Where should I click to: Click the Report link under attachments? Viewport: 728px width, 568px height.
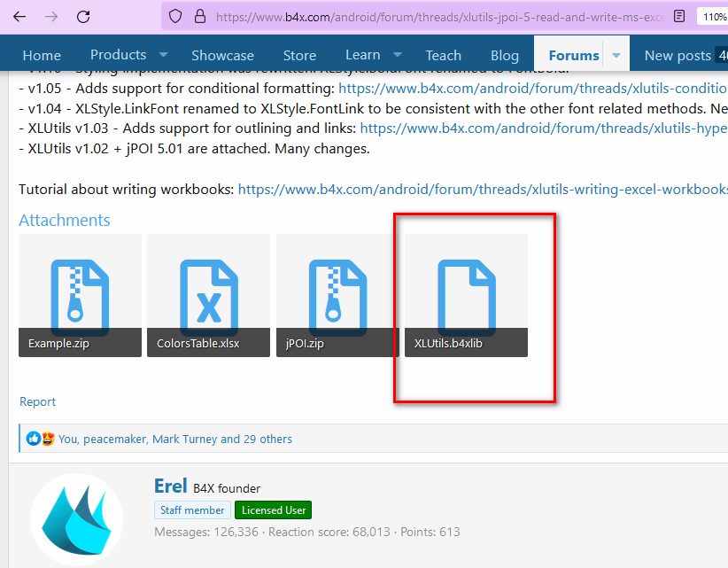[37, 401]
